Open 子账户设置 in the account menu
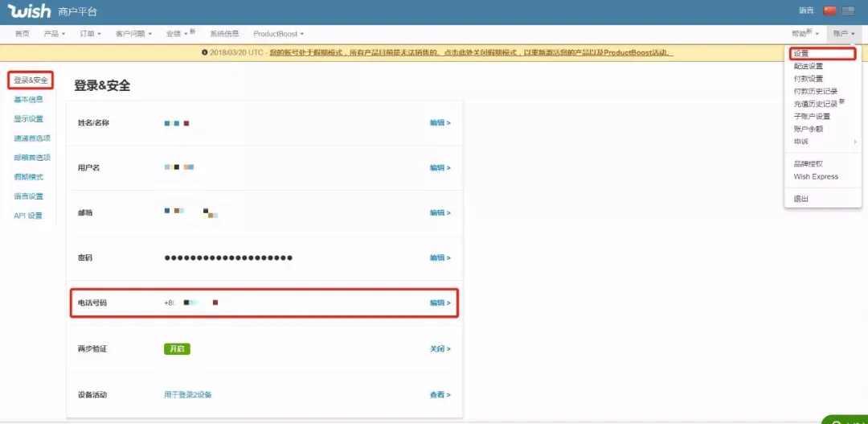Viewport: 868px width, 424px height. coord(812,117)
